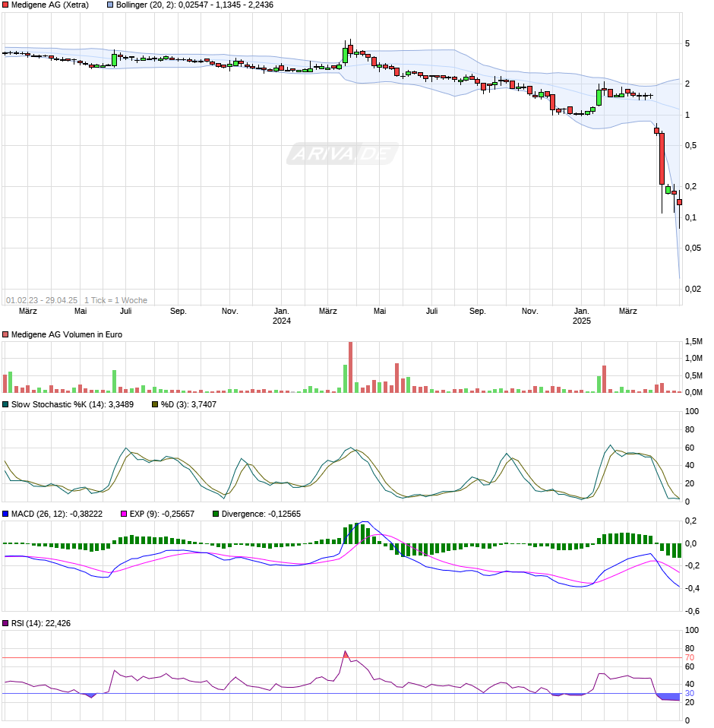Click the green Divergence legend swatch

[216, 514]
